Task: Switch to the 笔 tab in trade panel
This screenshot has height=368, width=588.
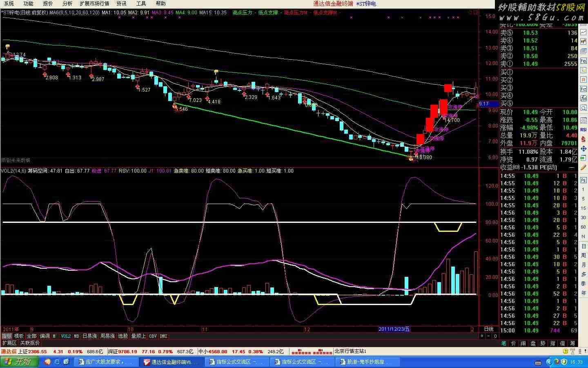Action: [504, 343]
